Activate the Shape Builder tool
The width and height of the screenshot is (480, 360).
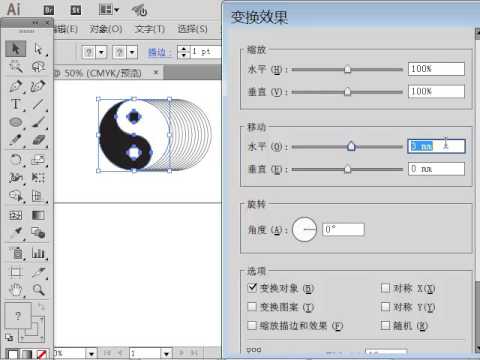15,196
